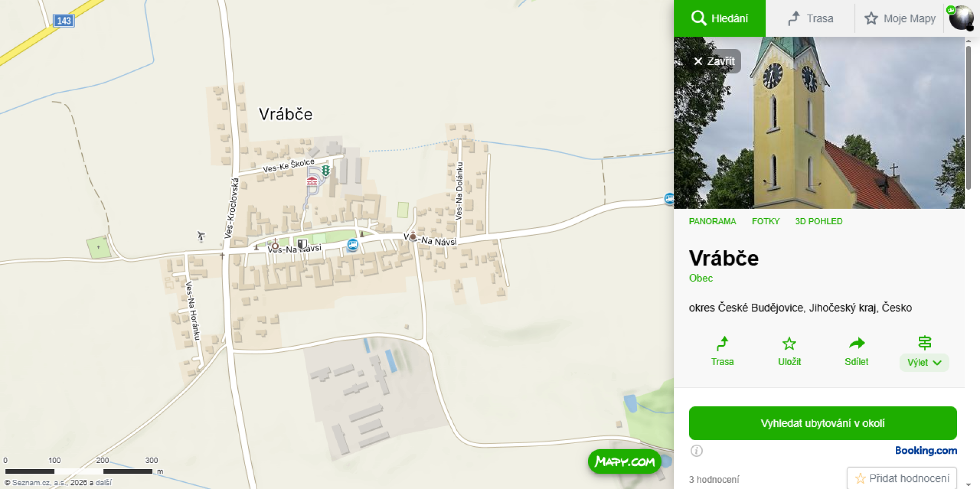Click the side panel vertical scrollbar
Viewport: 980px width, 489px height.
[x=968, y=117]
